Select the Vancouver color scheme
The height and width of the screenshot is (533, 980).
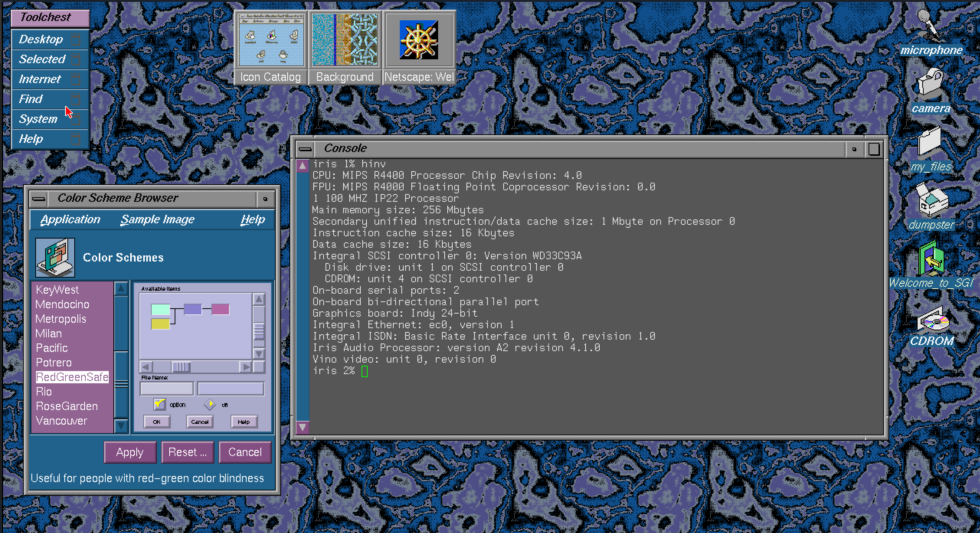pyautogui.click(x=61, y=421)
